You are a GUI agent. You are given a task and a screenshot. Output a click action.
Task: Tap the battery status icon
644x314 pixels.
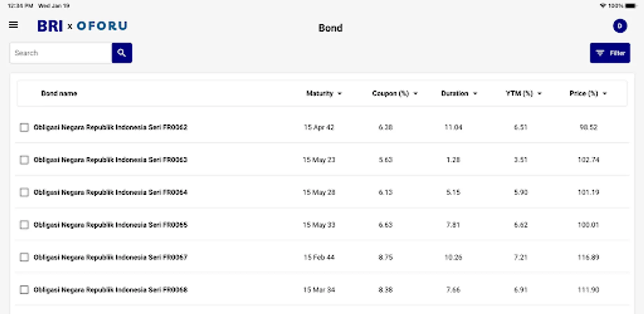click(630, 6)
